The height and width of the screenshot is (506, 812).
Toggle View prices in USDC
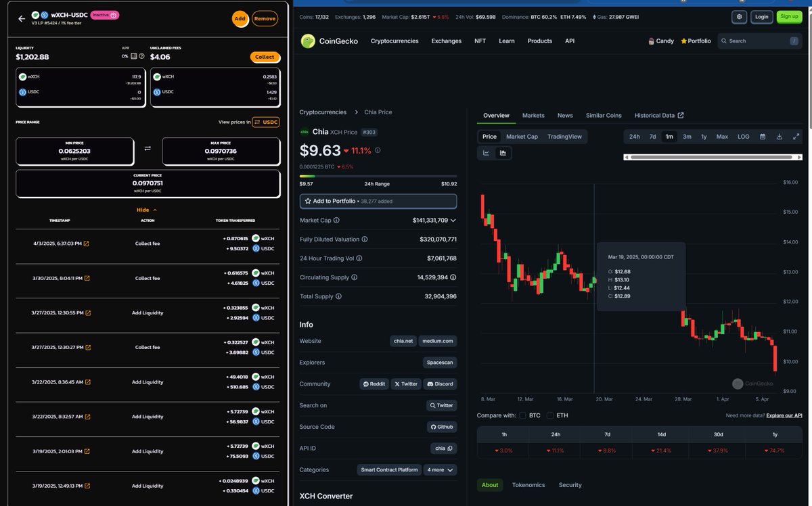(266, 122)
